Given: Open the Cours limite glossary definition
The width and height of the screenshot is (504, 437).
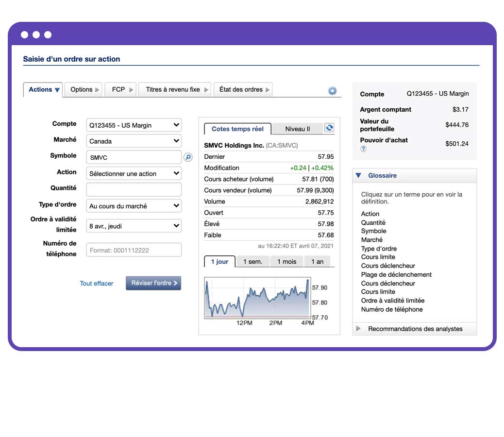Looking at the screenshot, I should coord(378,257).
